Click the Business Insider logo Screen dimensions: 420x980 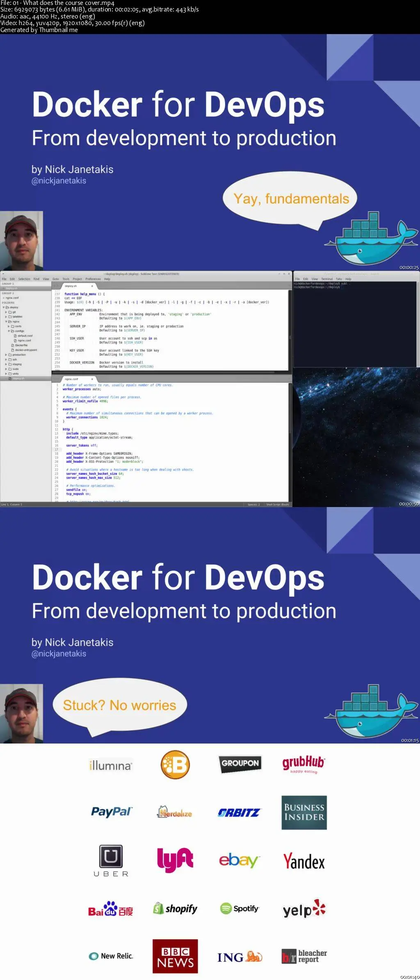(304, 812)
